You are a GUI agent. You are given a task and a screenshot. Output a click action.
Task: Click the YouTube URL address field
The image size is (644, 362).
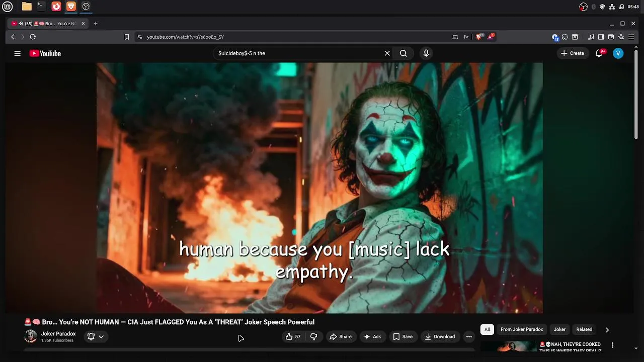(297, 37)
